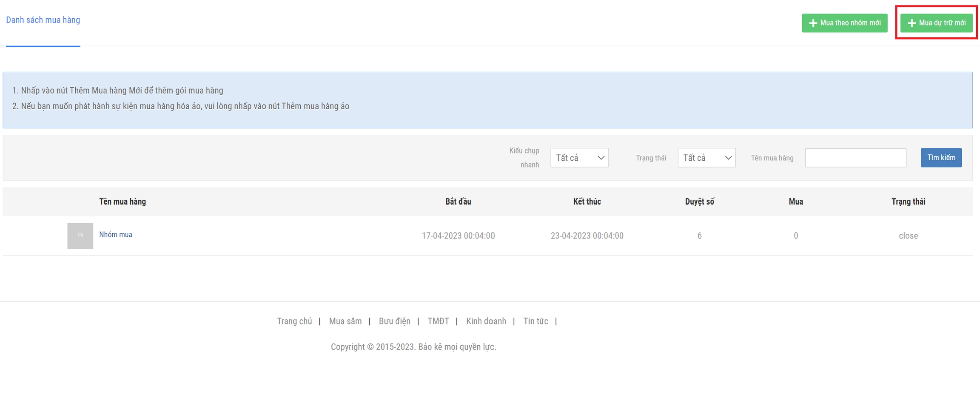Click the Tên mua hàng column header
The width and height of the screenshot is (980, 406).
click(x=122, y=202)
